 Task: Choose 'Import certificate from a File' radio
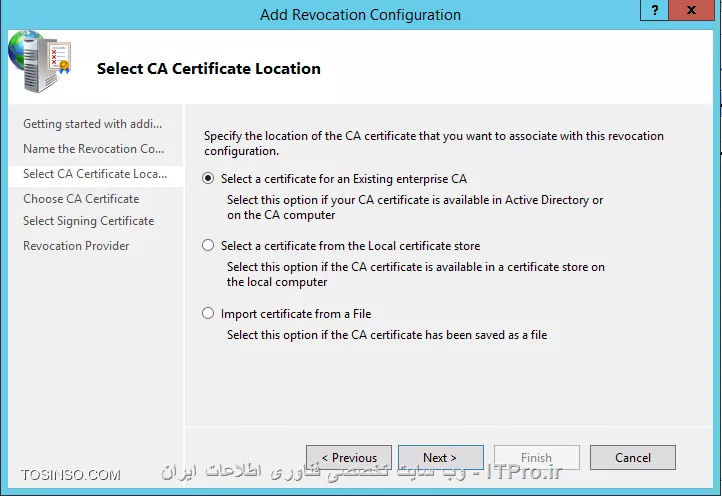tap(208, 314)
